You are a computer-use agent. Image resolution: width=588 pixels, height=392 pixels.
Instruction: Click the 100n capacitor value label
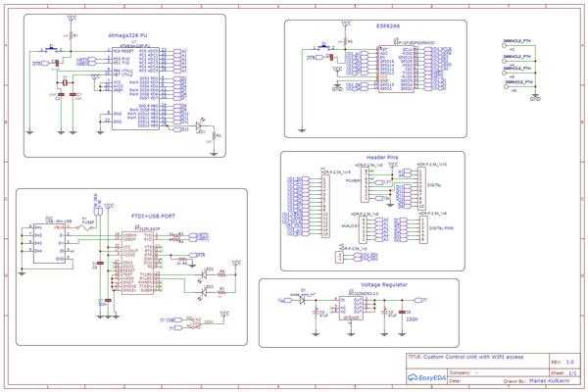pos(413,319)
